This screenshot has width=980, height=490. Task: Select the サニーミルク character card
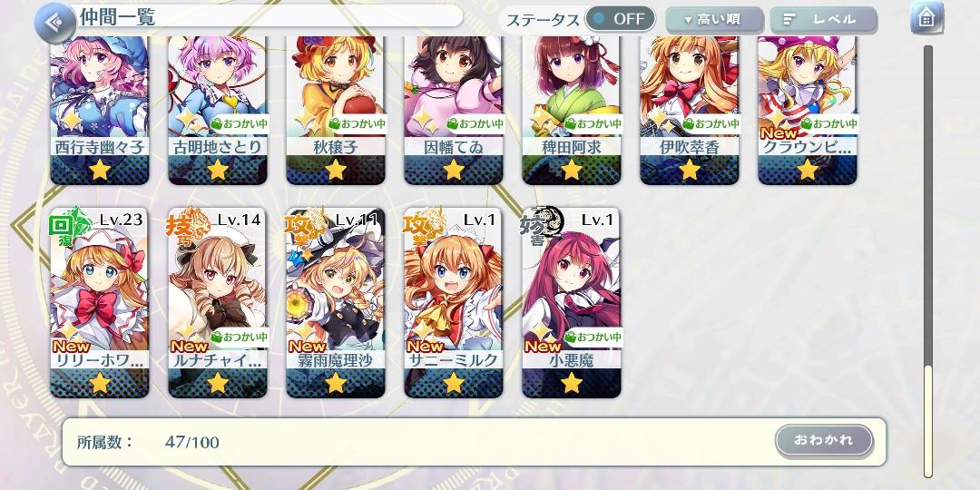point(454,302)
